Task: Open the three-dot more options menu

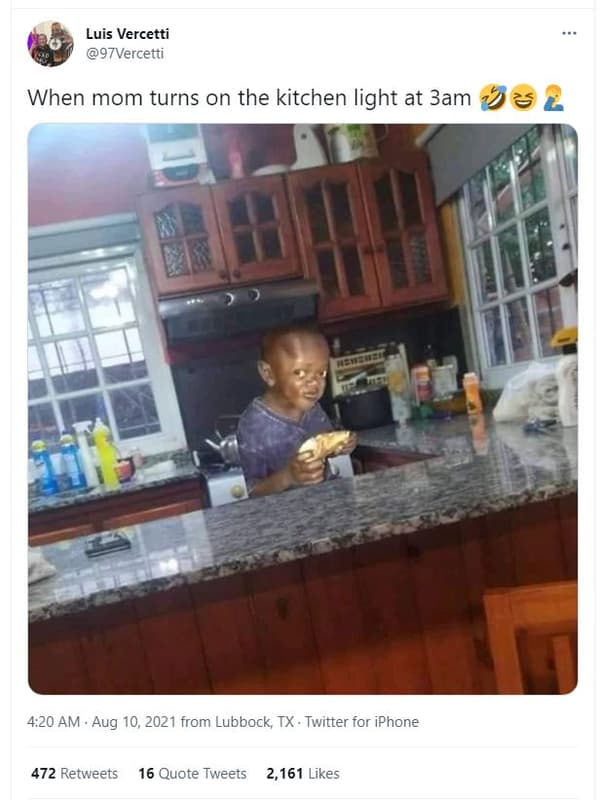Action: (x=569, y=33)
